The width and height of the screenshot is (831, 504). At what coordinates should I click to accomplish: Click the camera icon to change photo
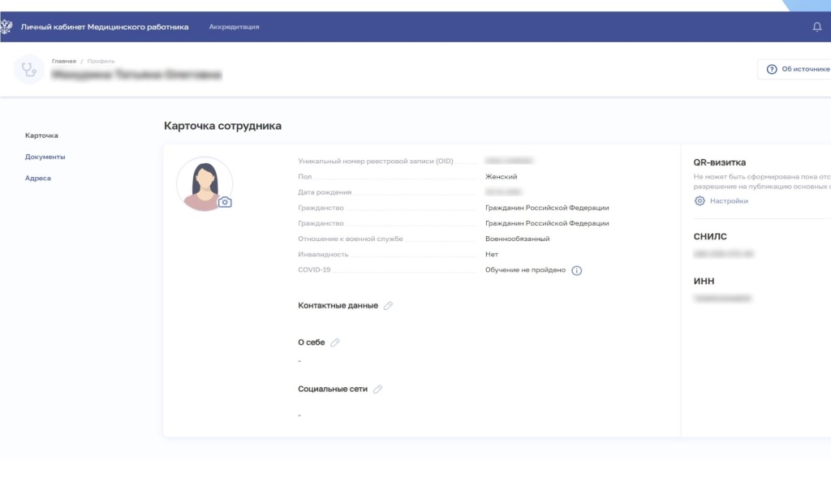pos(225,201)
